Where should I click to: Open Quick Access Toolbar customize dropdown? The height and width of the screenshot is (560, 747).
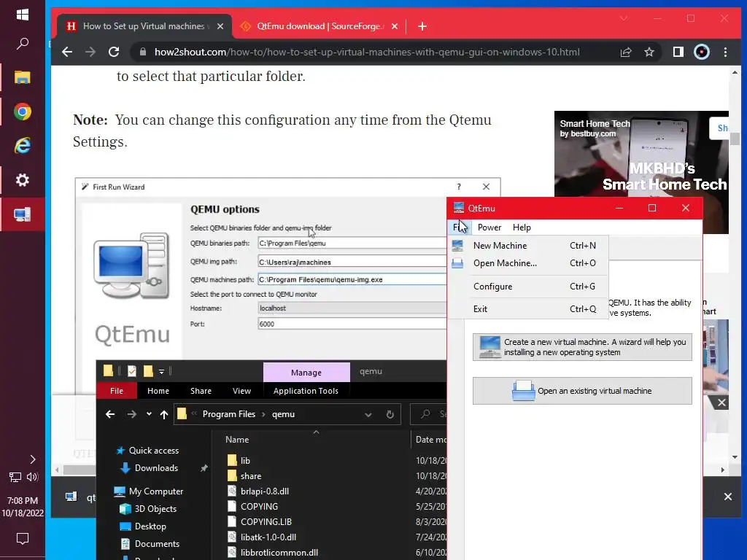(x=161, y=371)
